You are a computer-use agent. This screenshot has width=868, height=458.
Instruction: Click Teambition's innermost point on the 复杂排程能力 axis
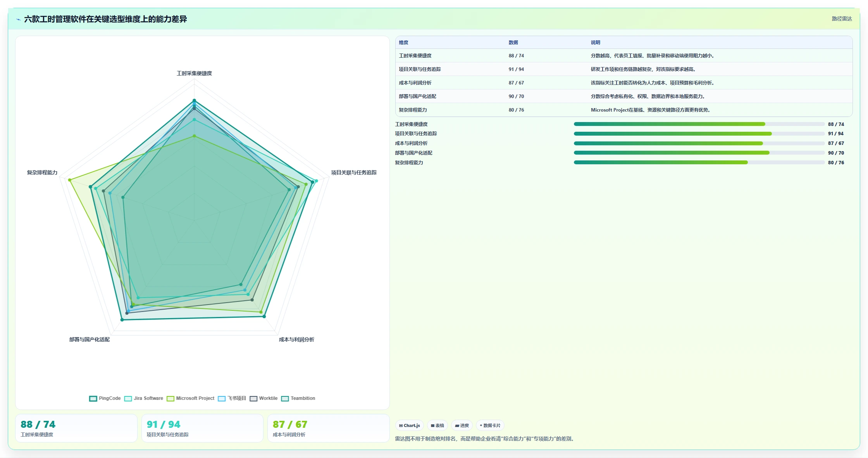[x=123, y=198]
